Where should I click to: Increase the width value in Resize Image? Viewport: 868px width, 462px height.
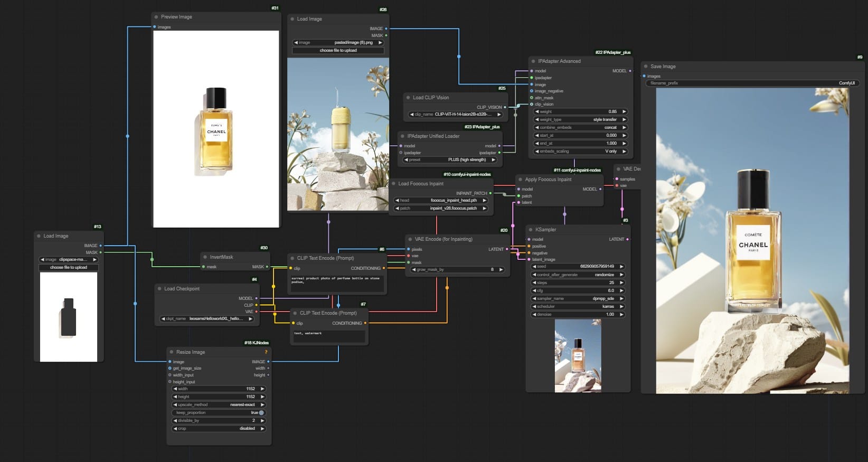tap(262, 389)
